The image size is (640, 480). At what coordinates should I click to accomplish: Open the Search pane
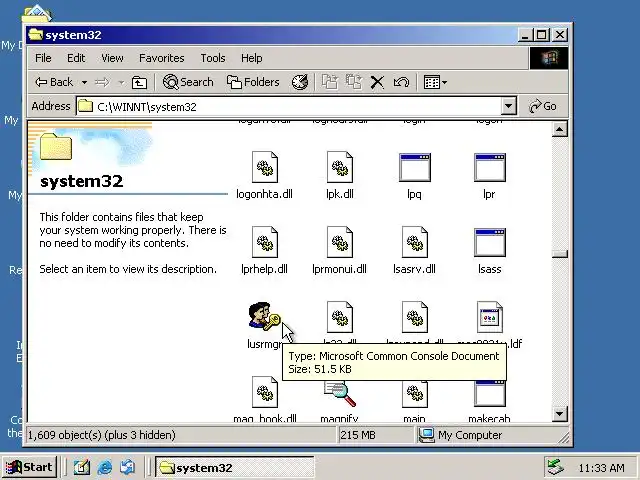point(188,82)
